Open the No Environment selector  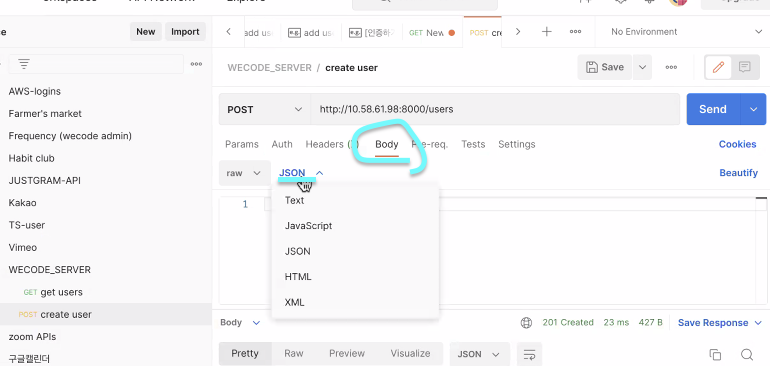point(686,31)
